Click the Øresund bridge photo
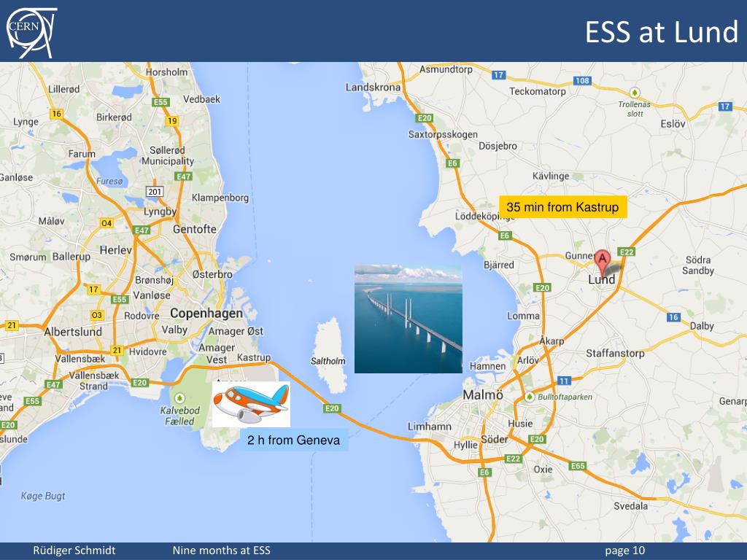747x560 pixels. (x=409, y=319)
